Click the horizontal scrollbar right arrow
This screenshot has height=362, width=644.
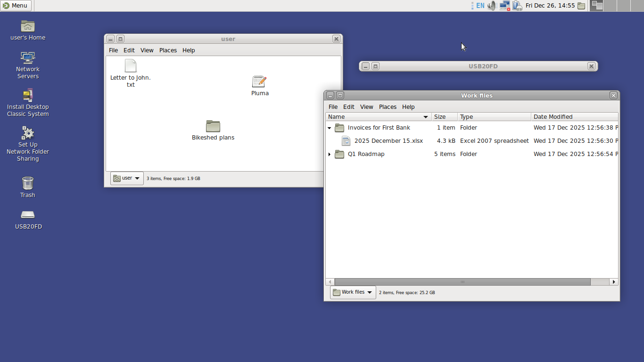[613, 282]
